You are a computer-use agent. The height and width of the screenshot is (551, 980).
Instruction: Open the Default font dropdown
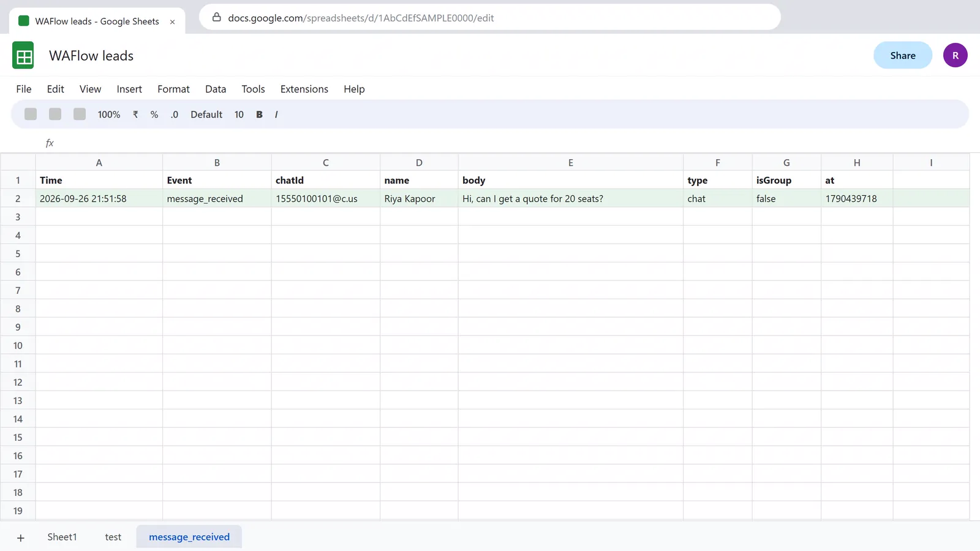tap(206, 114)
